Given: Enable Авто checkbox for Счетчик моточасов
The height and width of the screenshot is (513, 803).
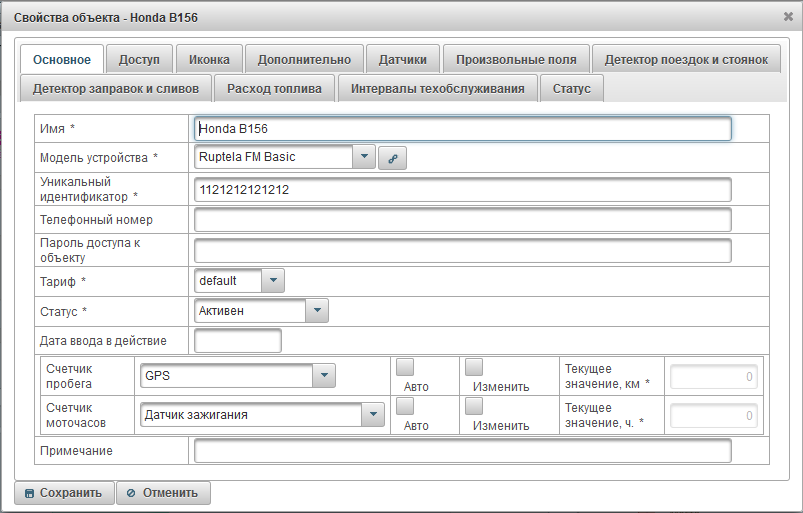Looking at the screenshot, I should [405, 406].
